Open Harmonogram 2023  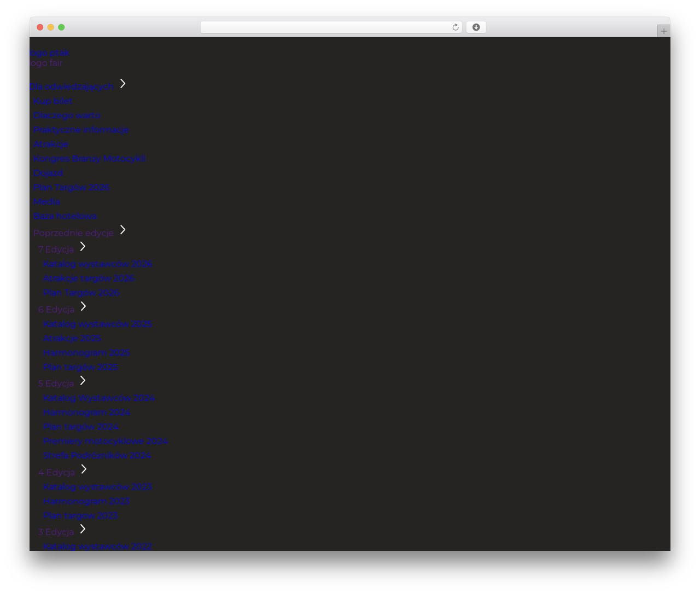(x=86, y=501)
